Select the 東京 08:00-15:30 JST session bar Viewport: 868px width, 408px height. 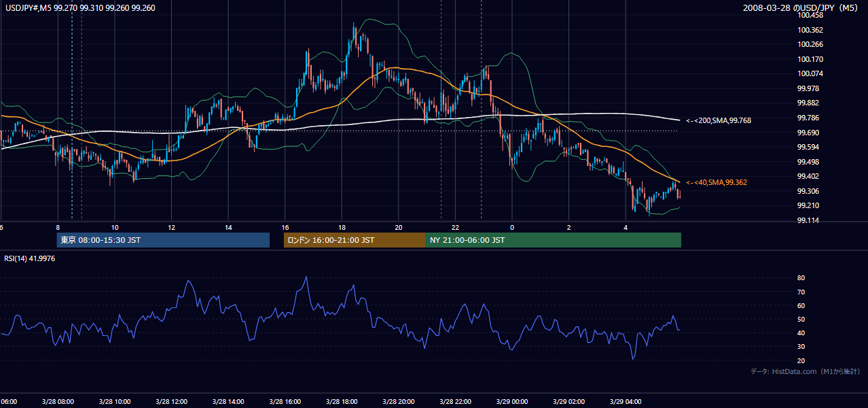(163, 240)
